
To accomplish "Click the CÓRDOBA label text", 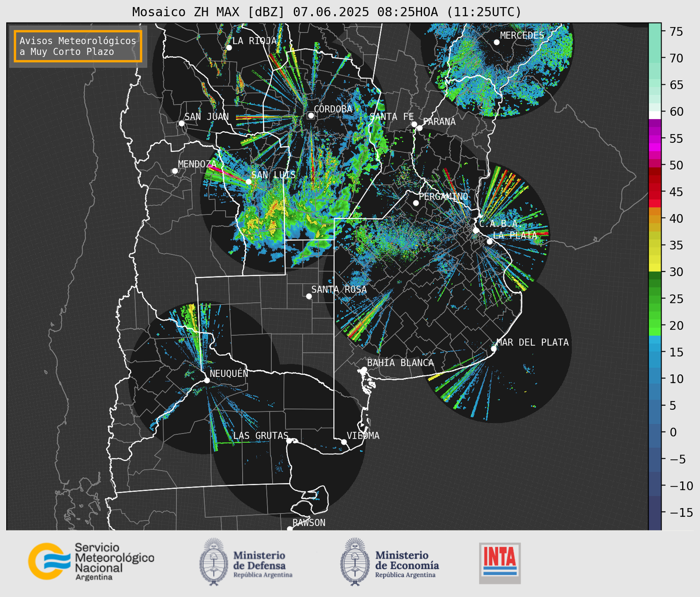I will (x=333, y=109).
